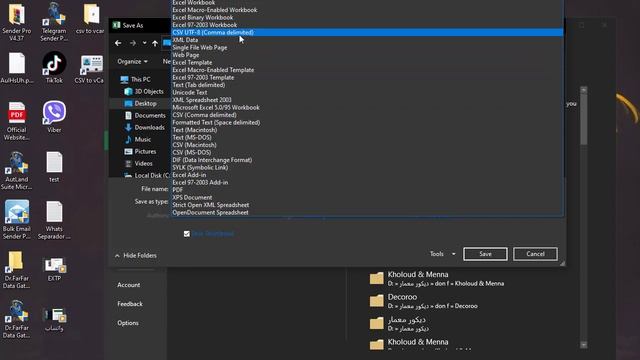This screenshot has width=640, height=360.
Task: Open Feedback in Excel backstage
Action: point(130,304)
